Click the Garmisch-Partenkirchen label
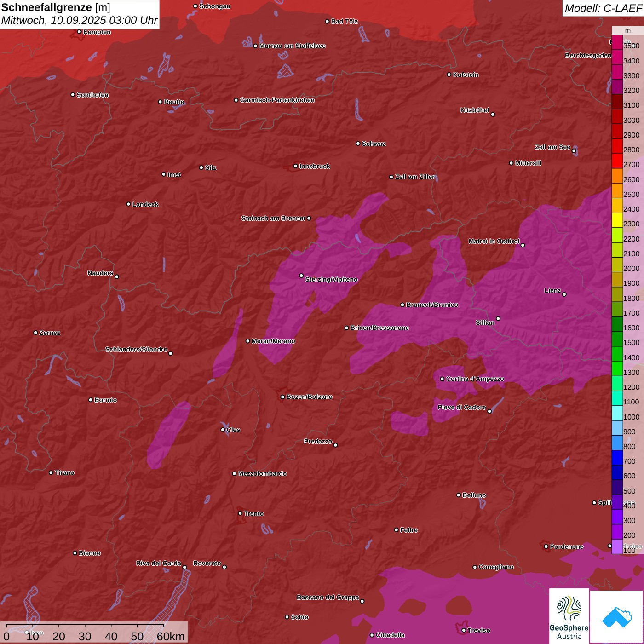 point(277,100)
